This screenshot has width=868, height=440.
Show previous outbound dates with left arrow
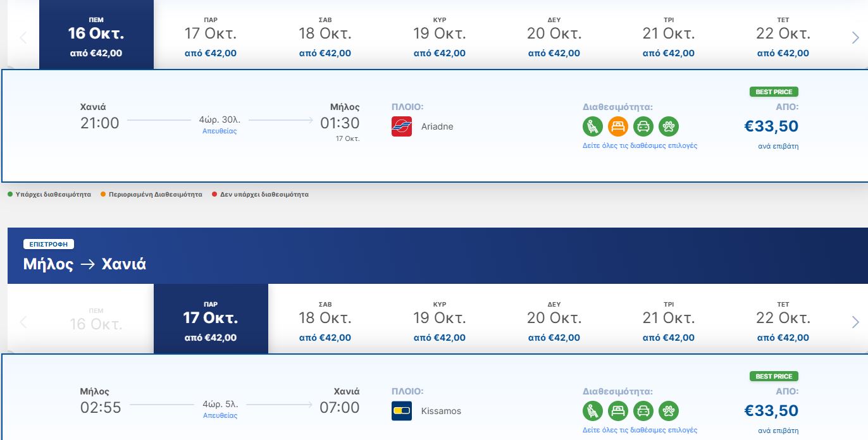[23, 38]
